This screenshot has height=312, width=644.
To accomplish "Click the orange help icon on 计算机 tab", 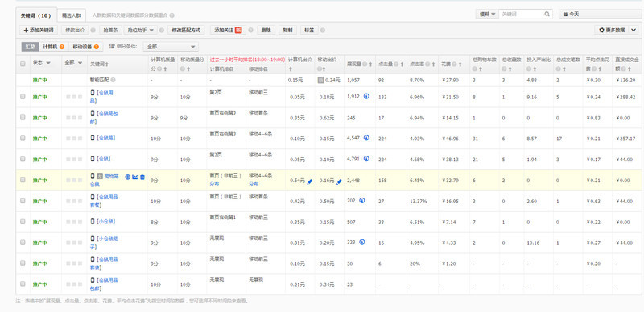I will click(62, 47).
